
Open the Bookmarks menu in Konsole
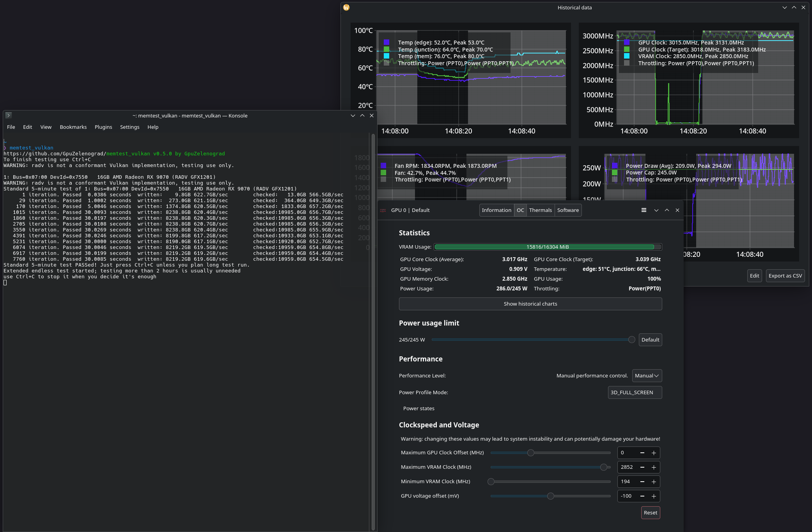pyautogui.click(x=73, y=127)
